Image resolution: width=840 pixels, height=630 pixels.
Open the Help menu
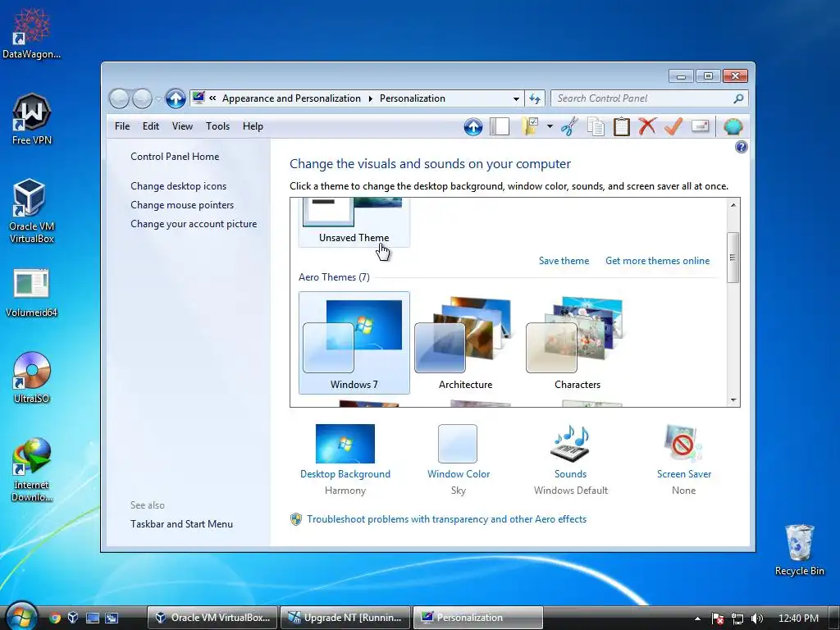point(253,126)
